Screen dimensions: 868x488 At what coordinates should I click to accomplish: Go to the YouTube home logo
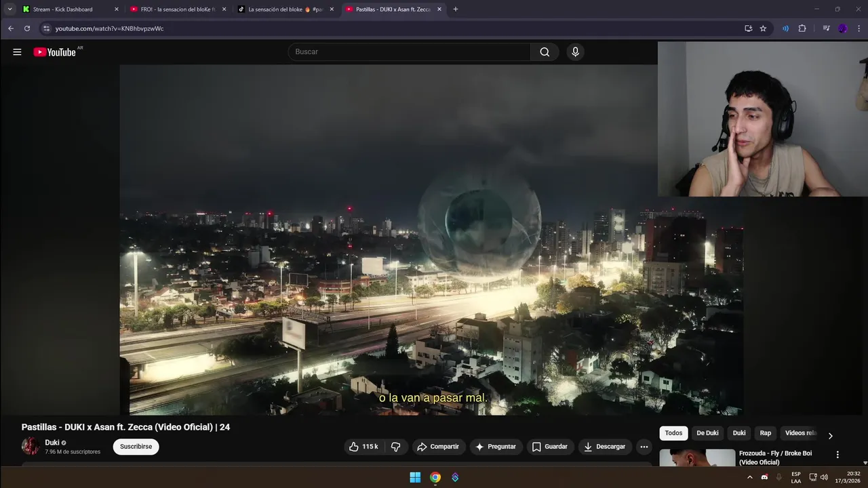click(x=54, y=52)
